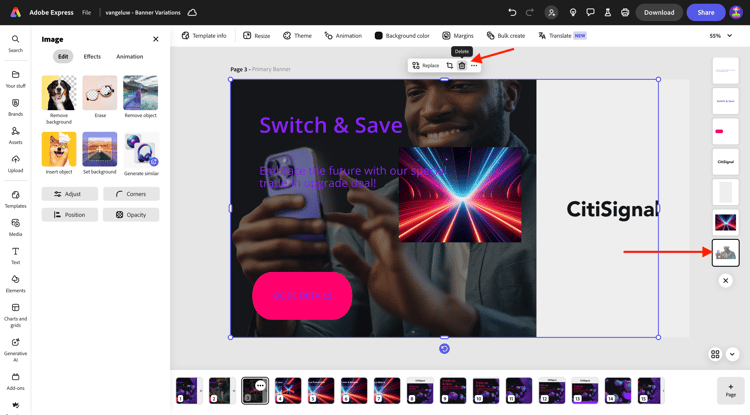Open the Margins option
750x415 pixels.
[x=458, y=35]
